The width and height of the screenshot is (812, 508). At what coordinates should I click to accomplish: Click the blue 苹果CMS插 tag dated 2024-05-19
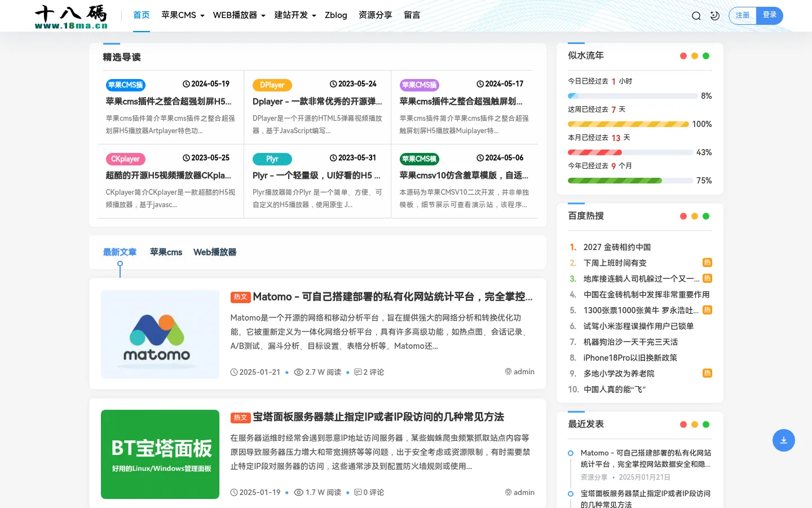[x=125, y=85]
